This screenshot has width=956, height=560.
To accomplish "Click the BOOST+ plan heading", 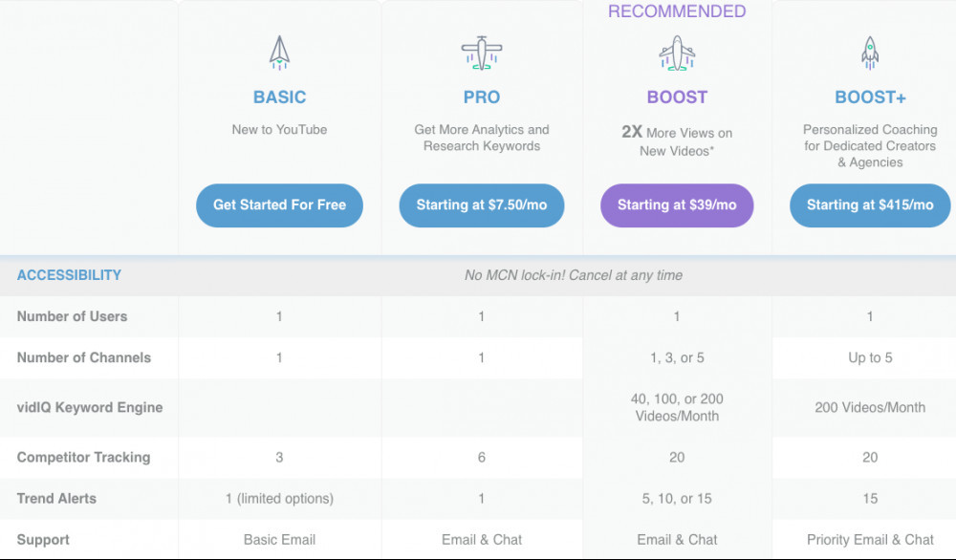I will [x=870, y=97].
